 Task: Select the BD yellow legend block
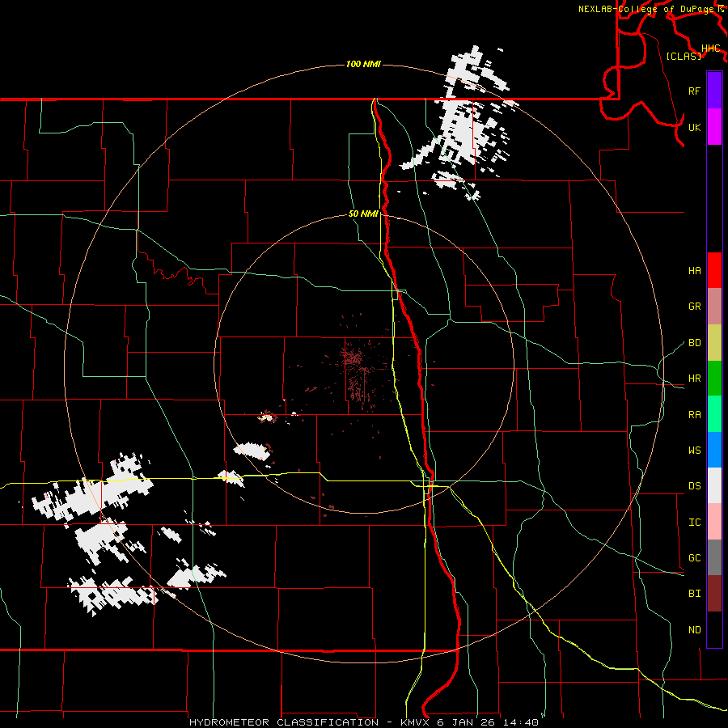pyautogui.click(x=714, y=342)
